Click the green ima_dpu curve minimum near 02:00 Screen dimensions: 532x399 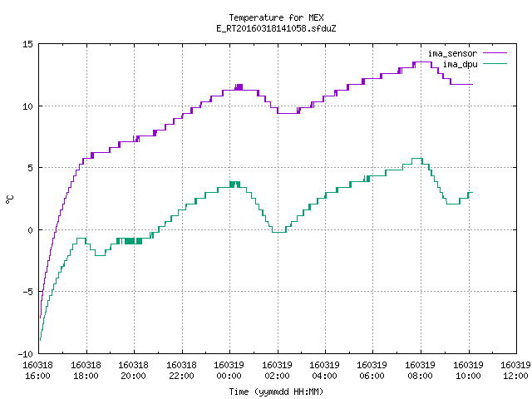(279, 232)
